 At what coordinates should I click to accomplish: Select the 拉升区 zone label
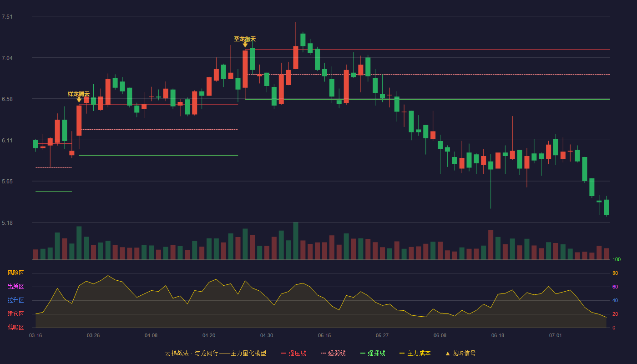(15, 300)
